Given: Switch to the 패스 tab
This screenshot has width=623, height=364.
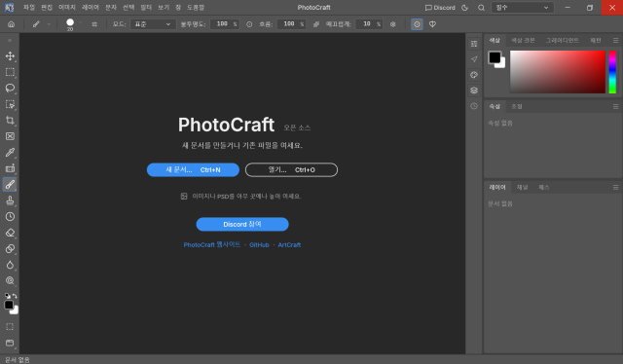Looking at the screenshot, I should (x=543, y=187).
